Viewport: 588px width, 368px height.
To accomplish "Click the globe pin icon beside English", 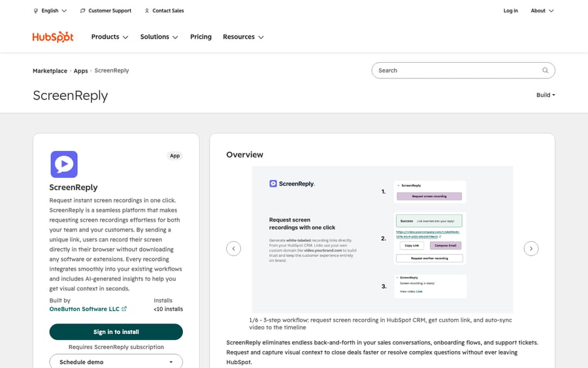I will point(36,11).
